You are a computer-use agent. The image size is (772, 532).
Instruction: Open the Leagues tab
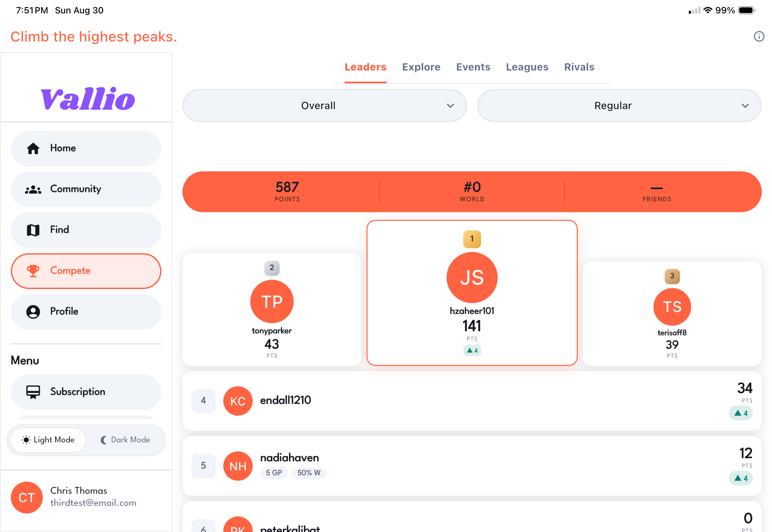point(527,67)
